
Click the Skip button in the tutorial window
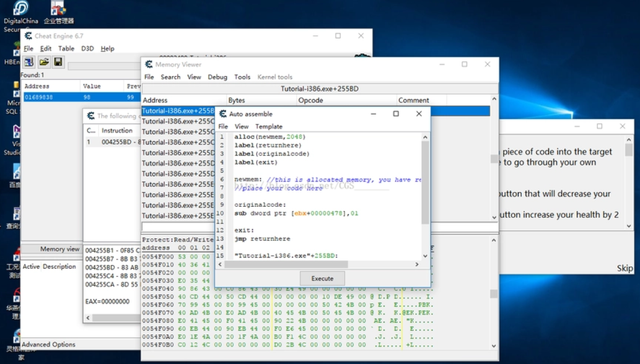[x=624, y=268]
